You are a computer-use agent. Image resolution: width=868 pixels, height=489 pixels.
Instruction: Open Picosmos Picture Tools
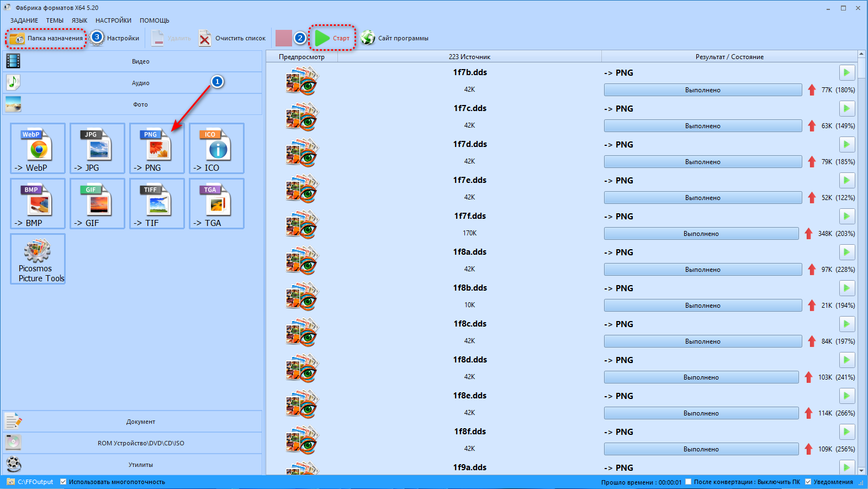pyautogui.click(x=38, y=259)
